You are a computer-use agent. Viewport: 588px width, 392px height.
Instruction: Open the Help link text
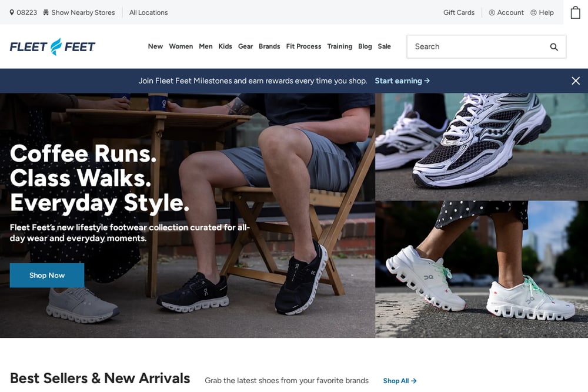546,12
